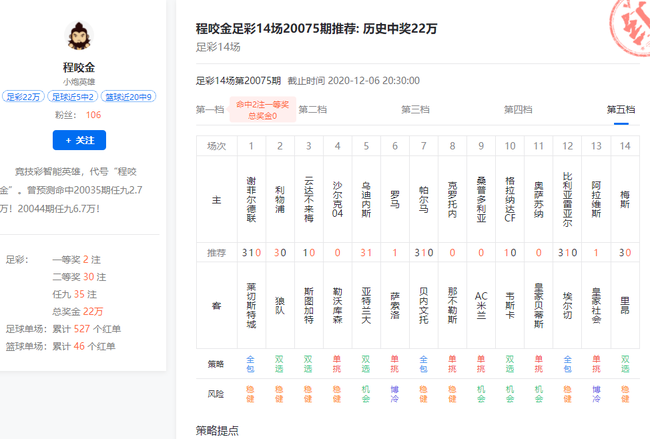Go to the 第四档 tab
The width and height of the screenshot is (650, 439).
(518, 109)
